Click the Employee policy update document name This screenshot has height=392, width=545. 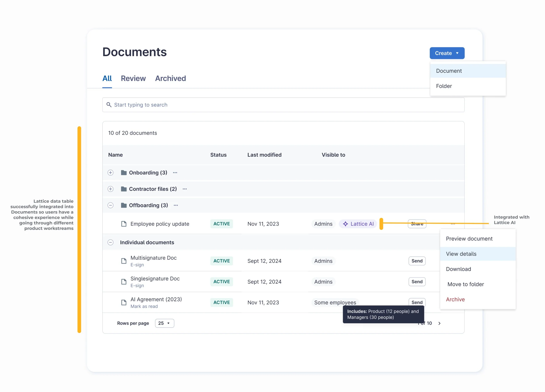pyautogui.click(x=160, y=224)
